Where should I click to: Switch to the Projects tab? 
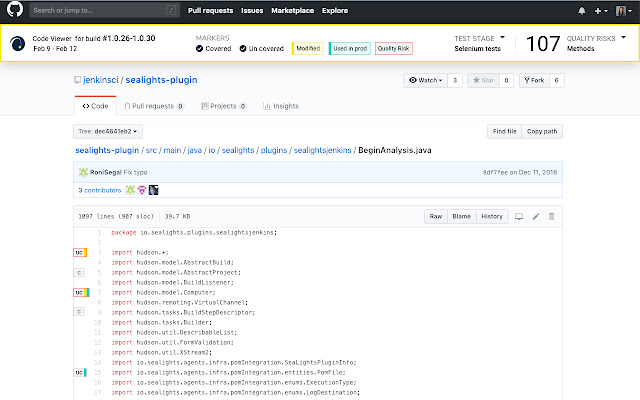[223, 106]
